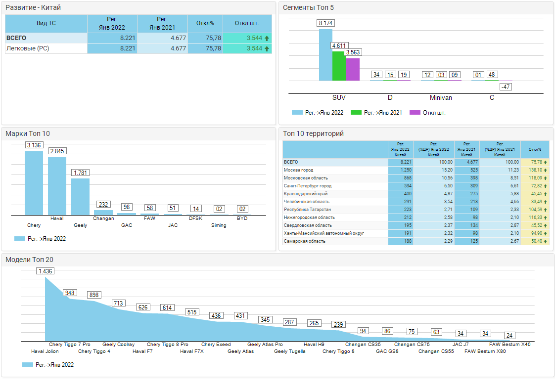Select the Geely bar labeled 1.781
This screenshot has height=392, width=555.
tap(80, 196)
